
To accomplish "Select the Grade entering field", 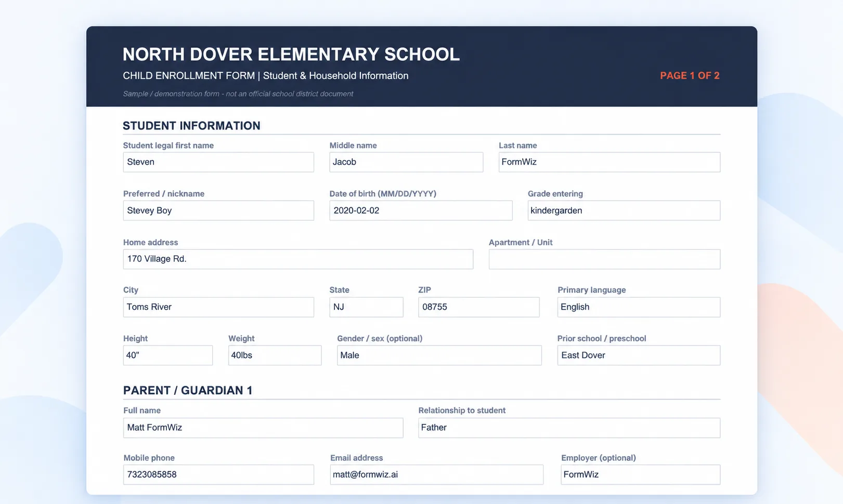I will pyautogui.click(x=624, y=210).
